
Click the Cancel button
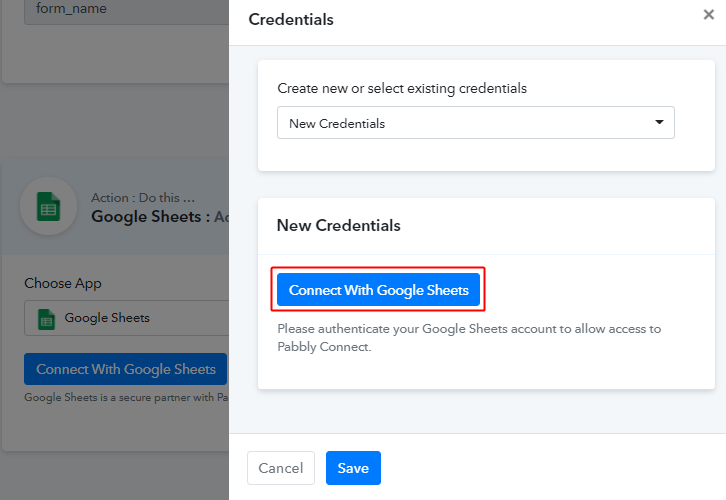point(281,468)
